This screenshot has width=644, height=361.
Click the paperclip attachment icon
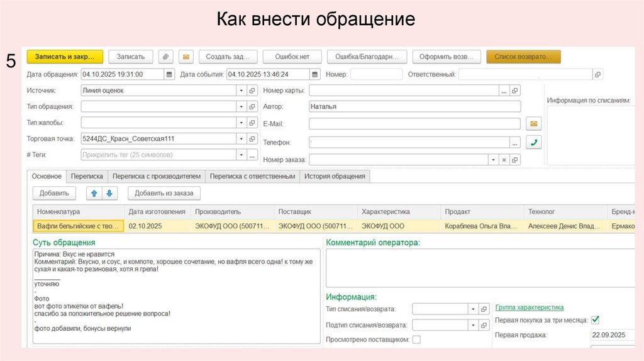[x=166, y=57]
